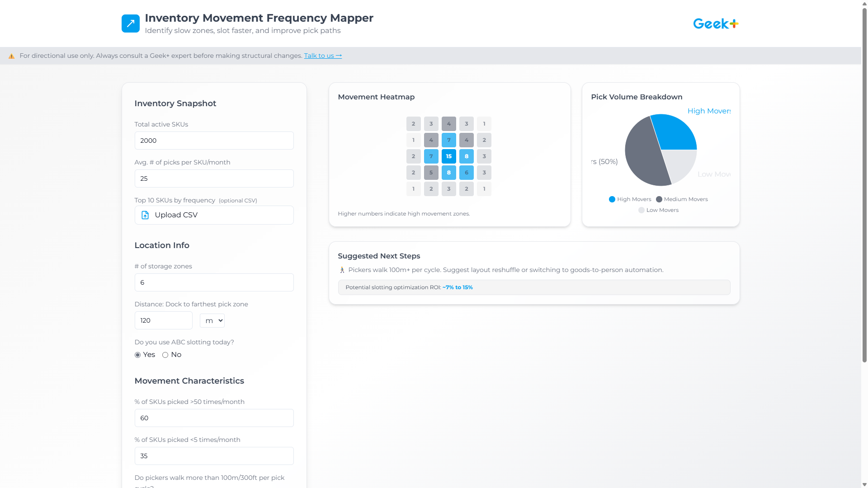
Task: Click the heatmap cell showing 15
Action: pyautogui.click(x=448, y=156)
